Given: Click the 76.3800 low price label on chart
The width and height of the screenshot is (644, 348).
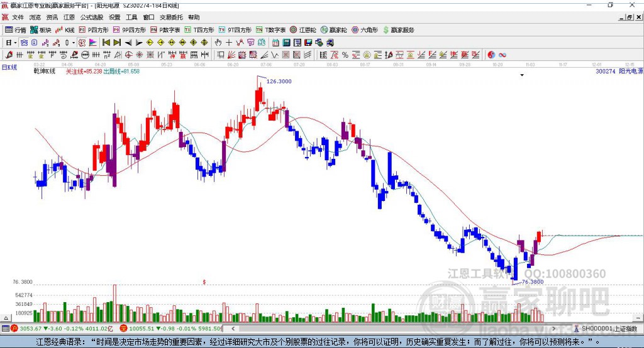Looking at the screenshot, I should 533,282.
